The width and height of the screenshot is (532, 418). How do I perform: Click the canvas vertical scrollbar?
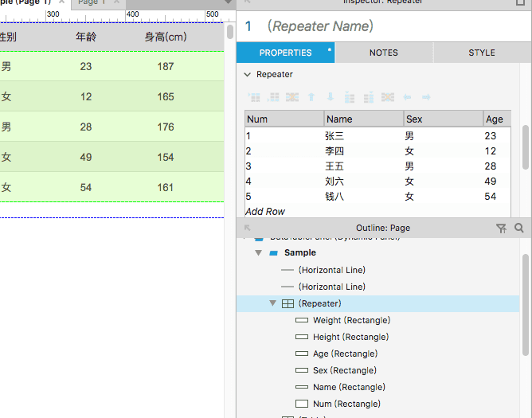coord(230,32)
